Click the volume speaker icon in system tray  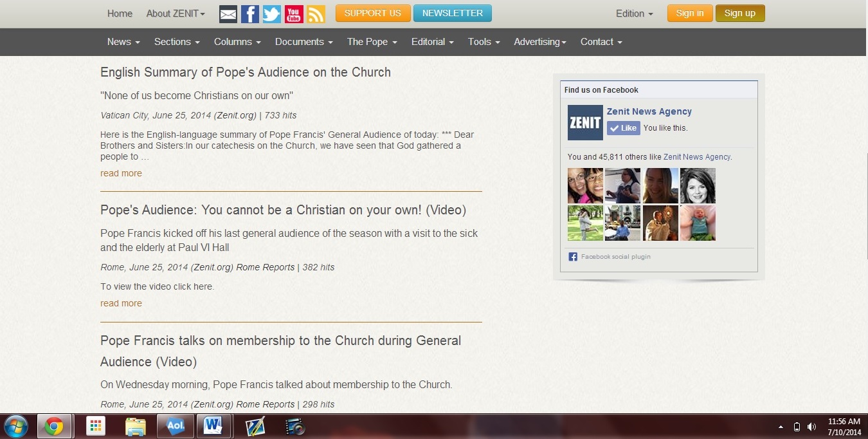(811, 427)
